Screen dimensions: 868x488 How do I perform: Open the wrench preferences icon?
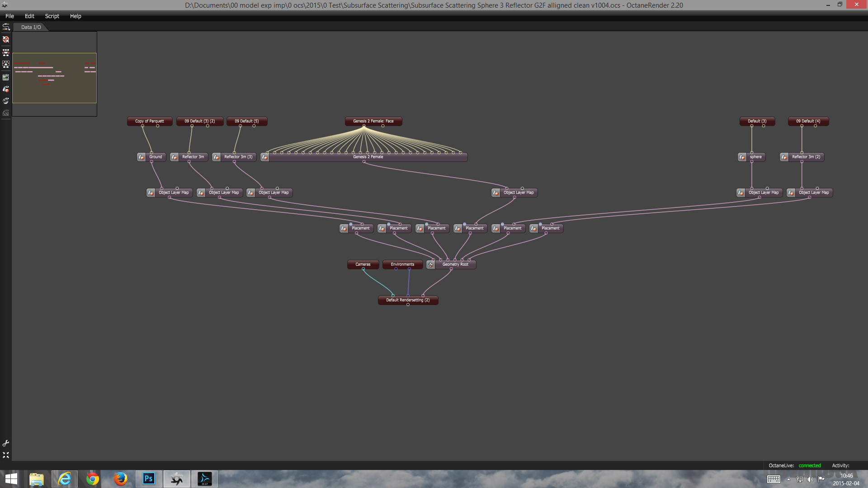(6, 443)
